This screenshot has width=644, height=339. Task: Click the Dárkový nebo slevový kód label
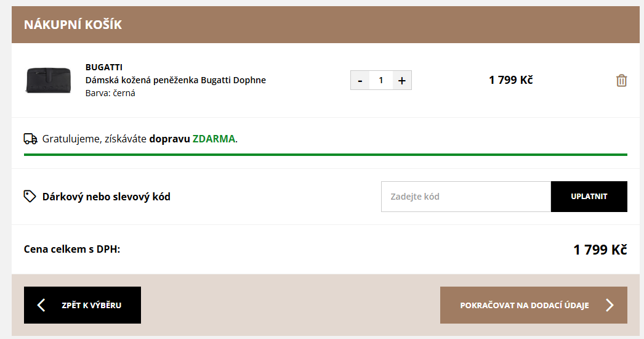(106, 197)
